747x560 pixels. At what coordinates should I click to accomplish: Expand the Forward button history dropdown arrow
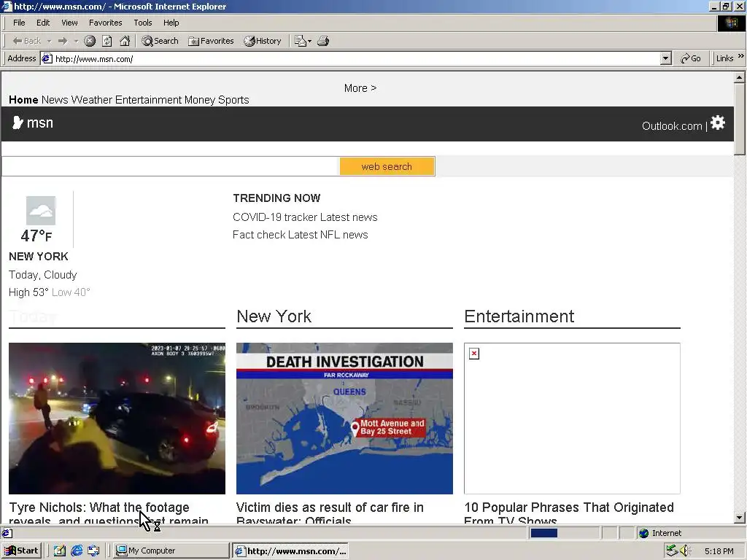(x=76, y=42)
